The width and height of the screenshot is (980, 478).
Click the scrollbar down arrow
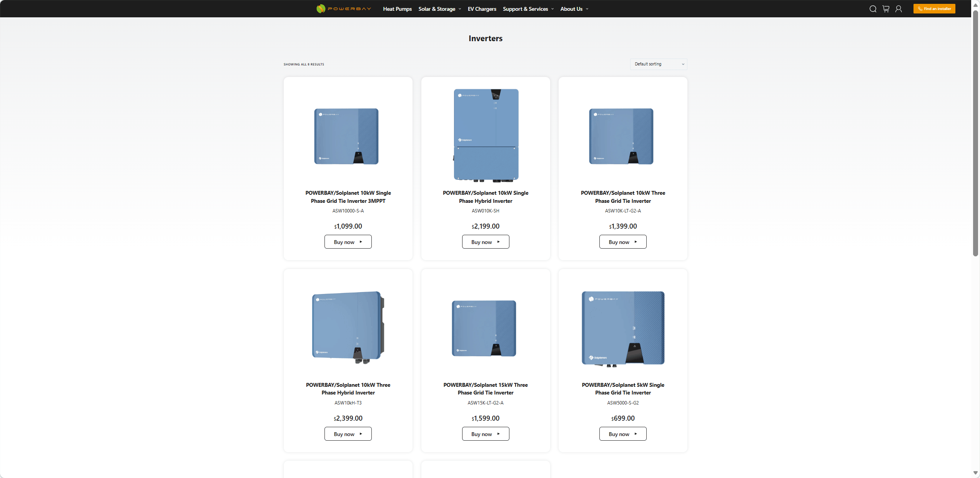[x=975, y=473]
